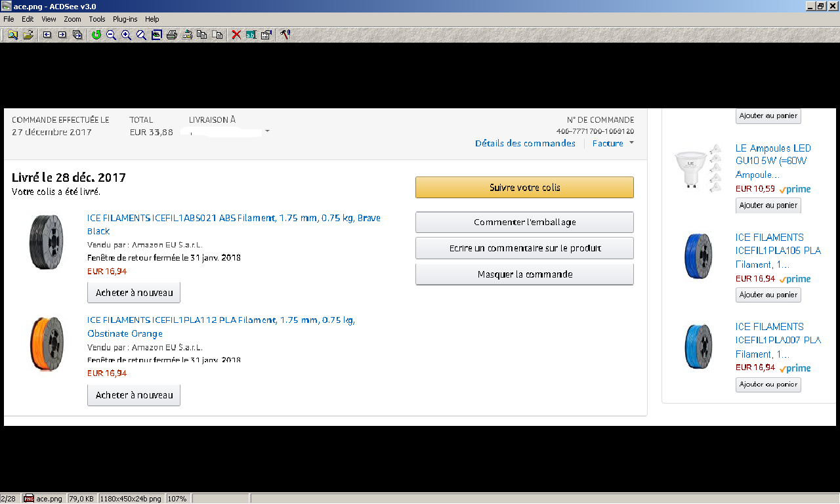Open the ICEFIL1PLA112 PLA Filament product link
Screen dimensions: 840x504
tap(221, 327)
